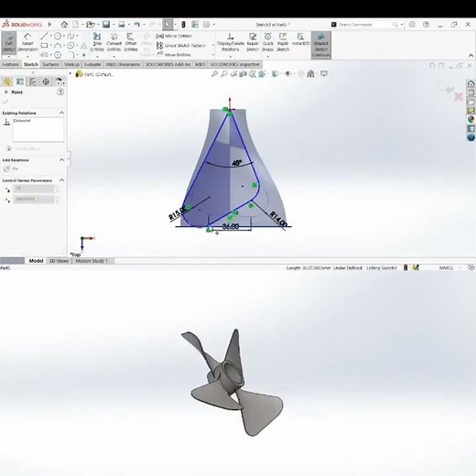Select the Line sketch tool

[44, 36]
